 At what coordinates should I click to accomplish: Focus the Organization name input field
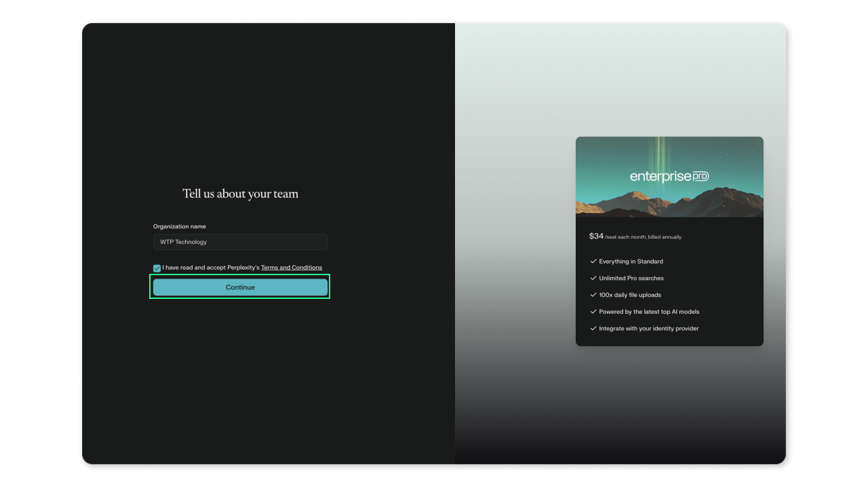(x=240, y=242)
